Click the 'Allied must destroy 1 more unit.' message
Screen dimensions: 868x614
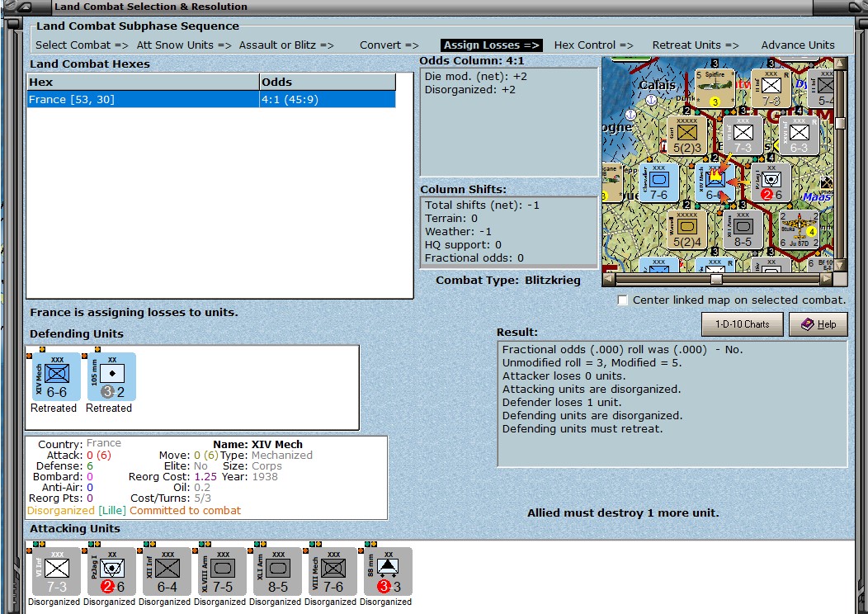(x=623, y=513)
